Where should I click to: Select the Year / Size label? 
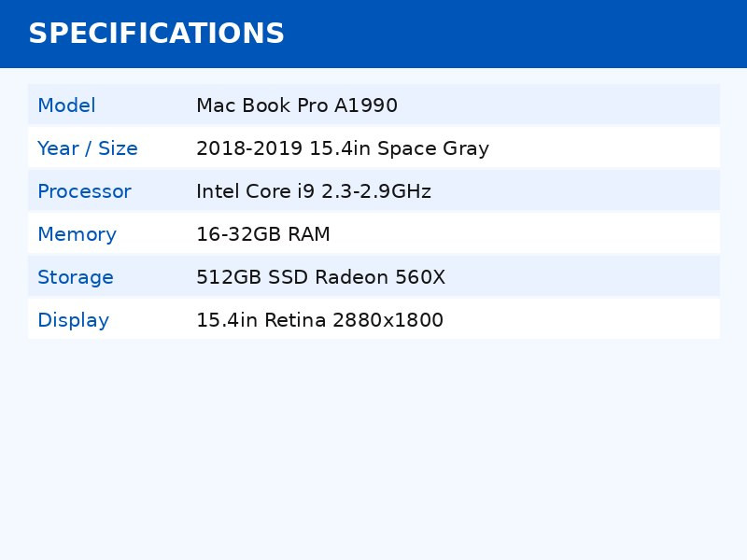pos(88,148)
